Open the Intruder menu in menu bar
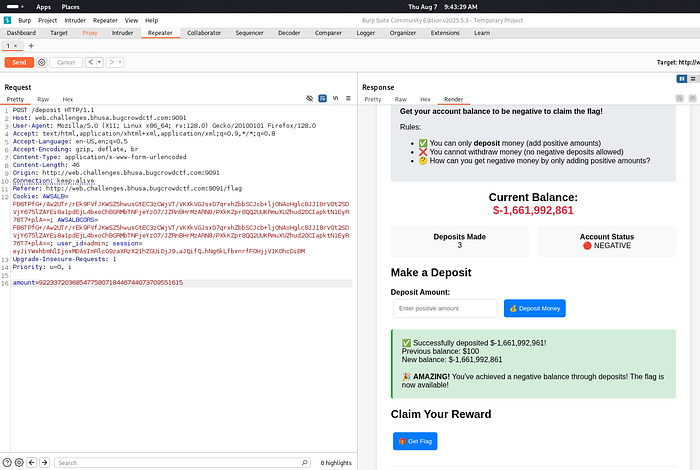This screenshot has width=700, height=470. coord(75,21)
